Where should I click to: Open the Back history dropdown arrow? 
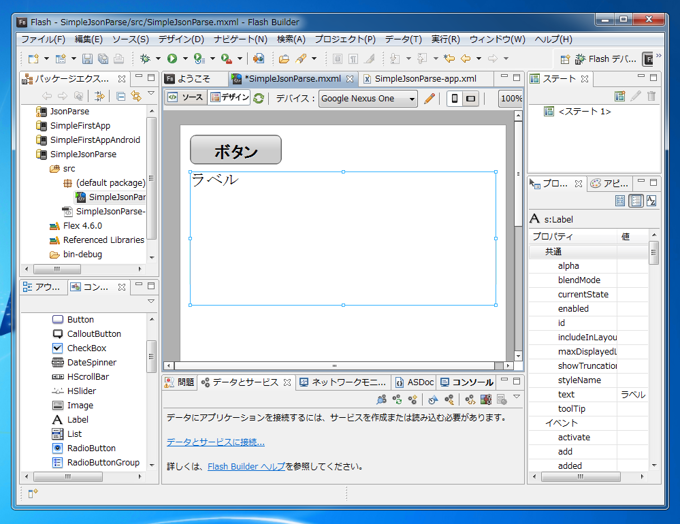(x=479, y=58)
